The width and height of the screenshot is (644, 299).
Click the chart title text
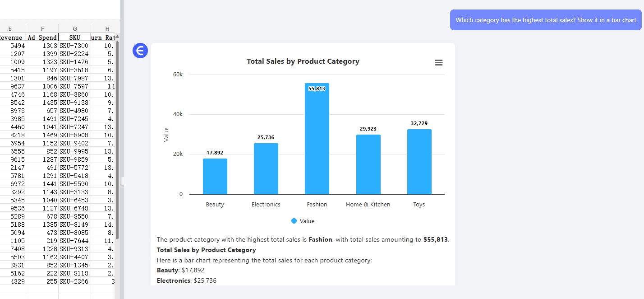click(x=303, y=61)
